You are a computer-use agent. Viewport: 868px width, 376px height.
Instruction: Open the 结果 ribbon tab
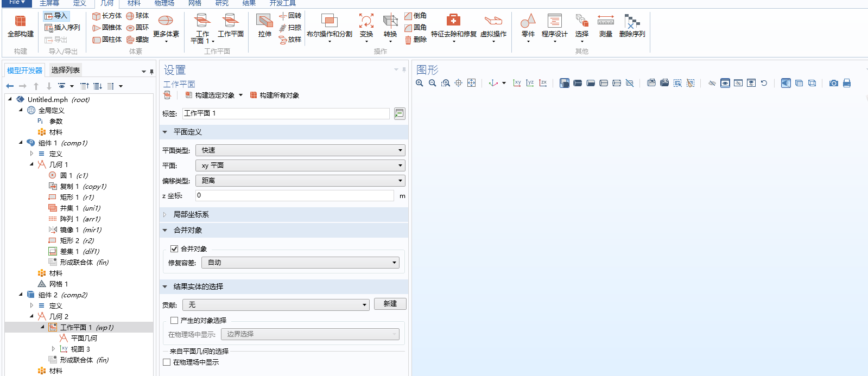[249, 3]
